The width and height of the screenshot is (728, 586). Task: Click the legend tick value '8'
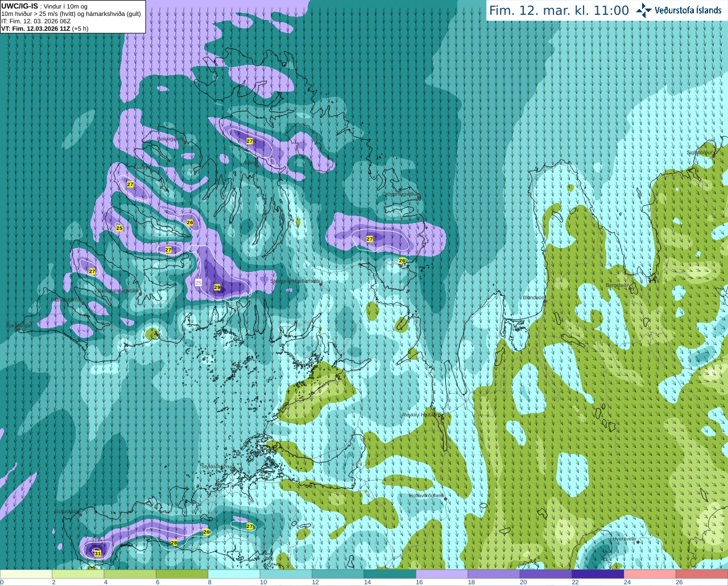point(210,582)
